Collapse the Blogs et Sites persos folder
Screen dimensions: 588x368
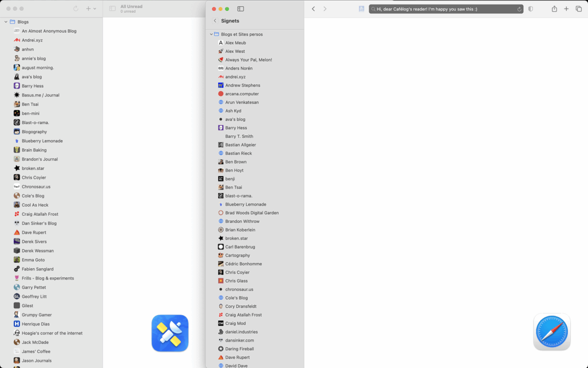click(211, 34)
